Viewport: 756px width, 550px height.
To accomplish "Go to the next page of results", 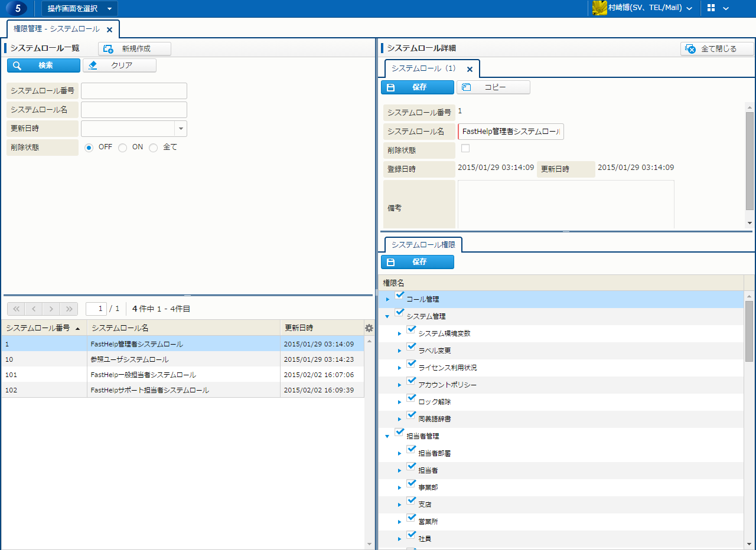I will 51,309.
